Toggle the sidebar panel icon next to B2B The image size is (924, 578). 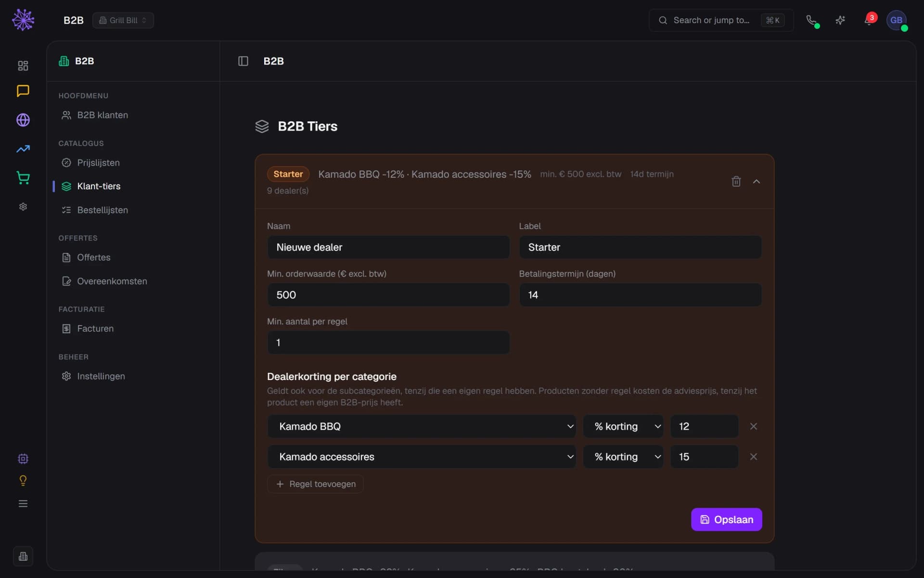(243, 61)
